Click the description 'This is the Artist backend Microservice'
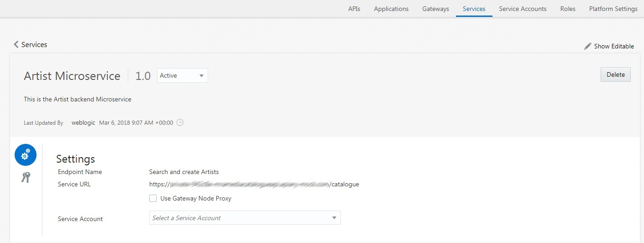The image size is (644, 243). [x=78, y=99]
